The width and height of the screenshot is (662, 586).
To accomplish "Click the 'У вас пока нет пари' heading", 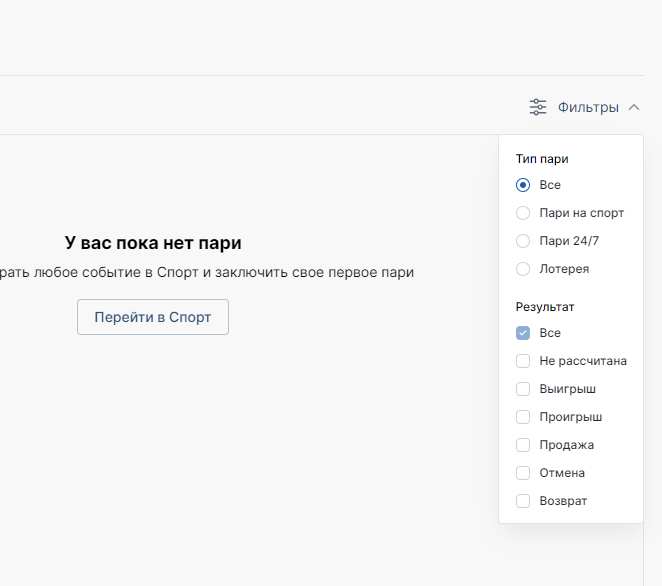I will (x=153, y=243).
